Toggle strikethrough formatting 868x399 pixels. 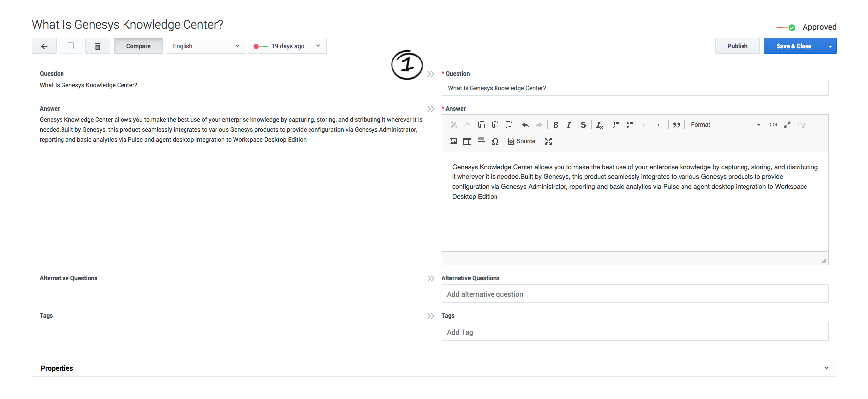(x=583, y=125)
